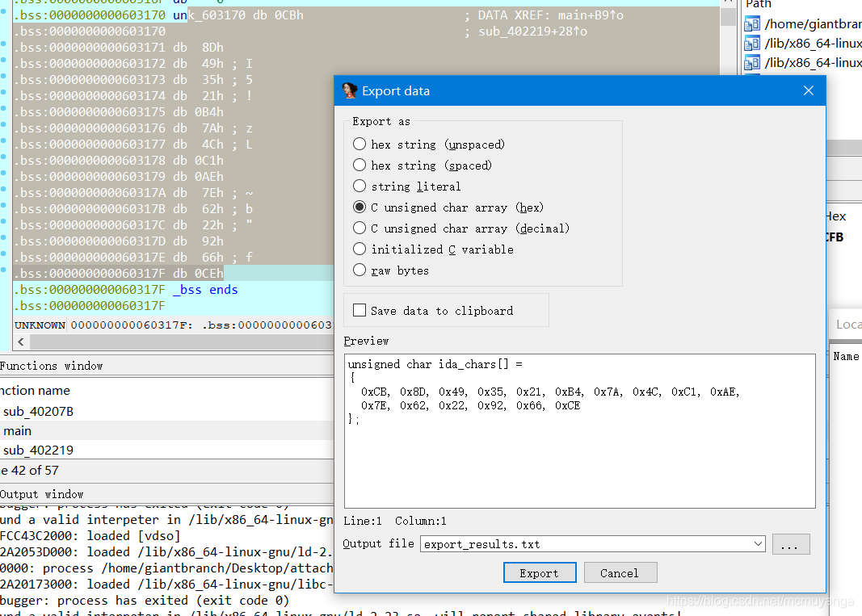Click the '...' file browse button
Image resolution: width=862 pixels, height=616 pixels.
coord(791,543)
